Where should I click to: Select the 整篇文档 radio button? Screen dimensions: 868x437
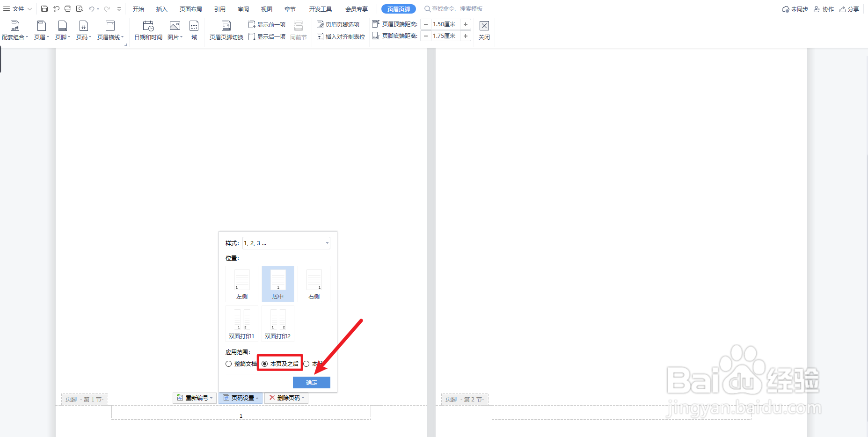tap(229, 364)
